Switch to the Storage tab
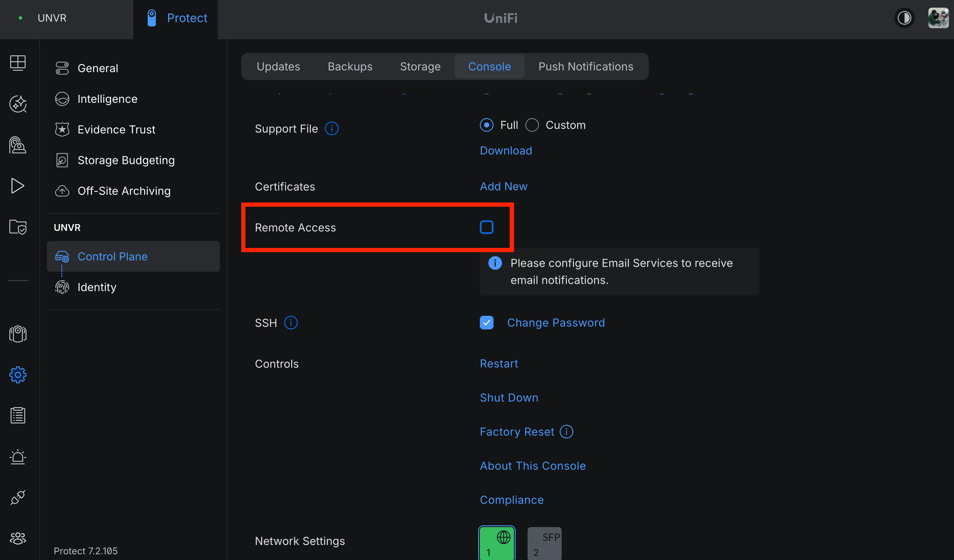Viewport: 954px width, 560px height. tap(420, 67)
